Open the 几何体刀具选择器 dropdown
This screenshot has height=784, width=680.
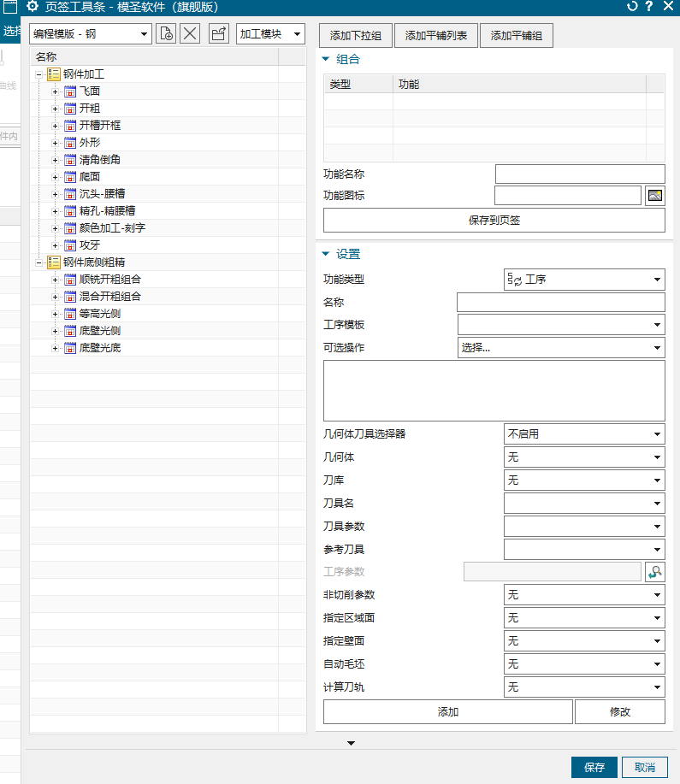click(584, 434)
